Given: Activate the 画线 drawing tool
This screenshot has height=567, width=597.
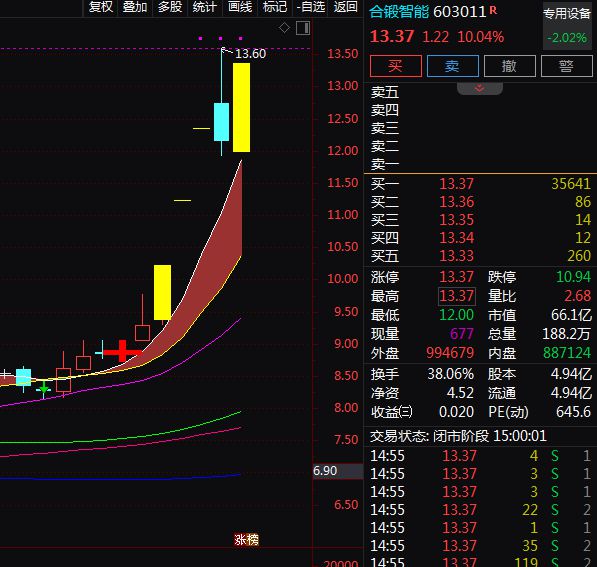Looking at the screenshot, I should pos(240,7).
